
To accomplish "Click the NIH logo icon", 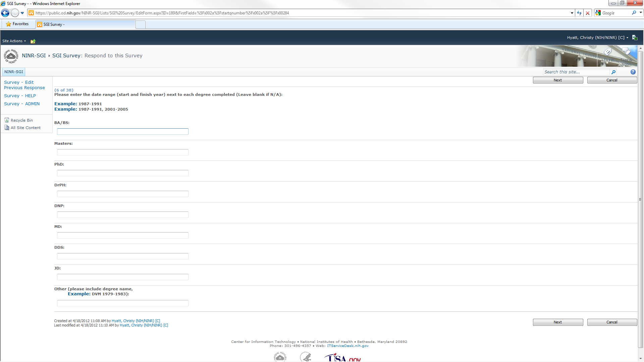I will [11, 56].
